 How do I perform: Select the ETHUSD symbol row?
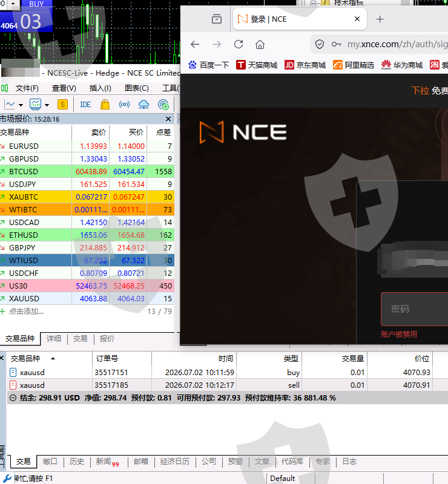87,235
